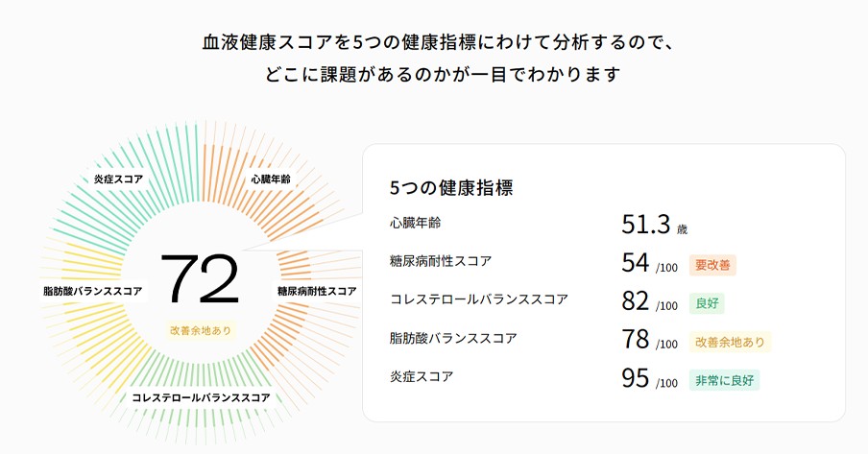The width and height of the screenshot is (868, 454).
Task: Click the central score 72
Action: click(x=200, y=280)
